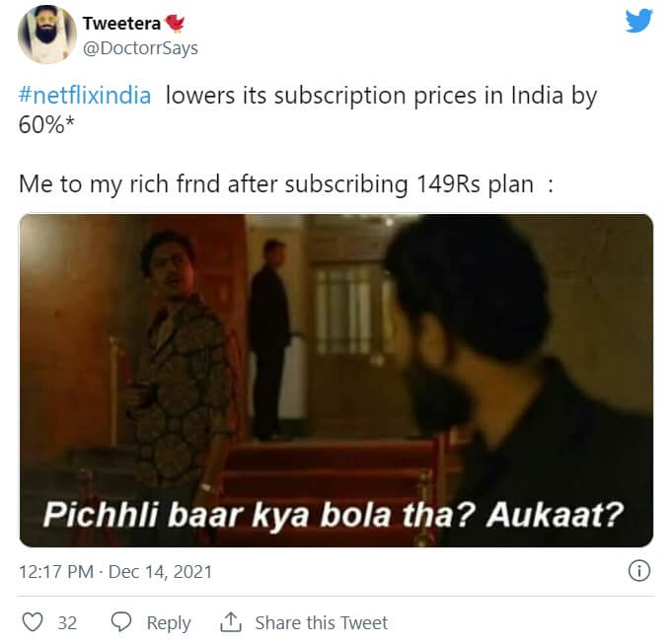This screenshot has width=672, height=644.
Task: Like the tweet with the heart icon
Action: tap(33, 622)
